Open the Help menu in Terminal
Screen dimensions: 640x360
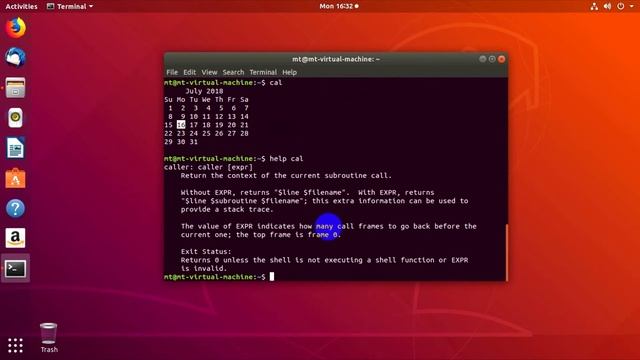pyautogui.click(x=289, y=72)
